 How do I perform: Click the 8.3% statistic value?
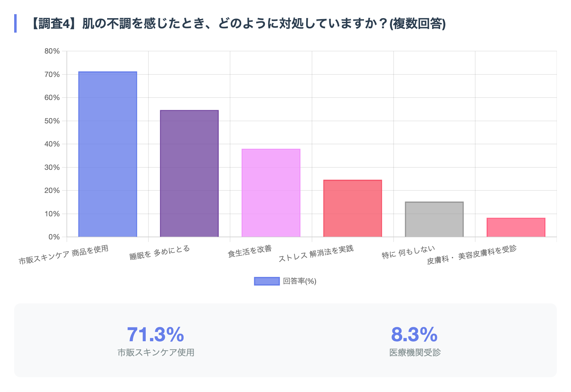[414, 334]
